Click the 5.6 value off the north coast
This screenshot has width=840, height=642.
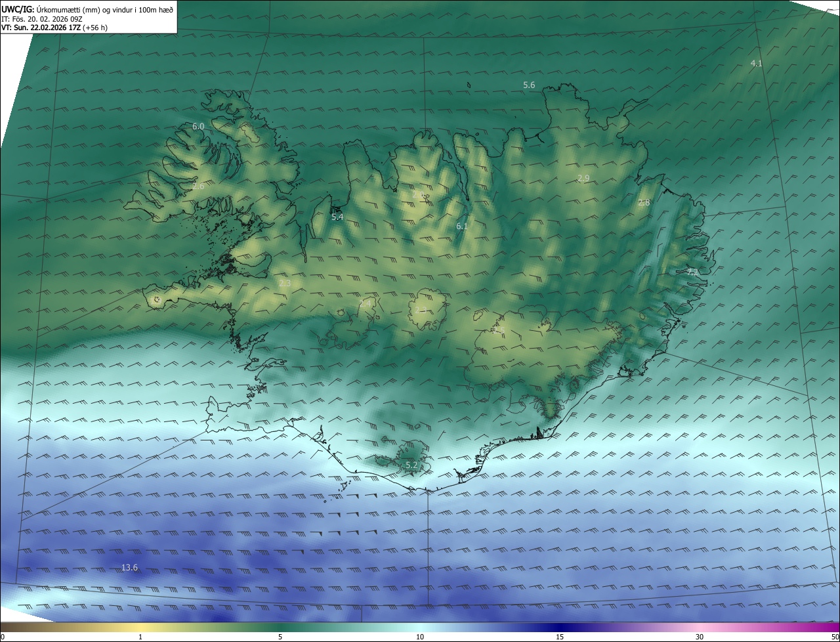tap(529, 85)
